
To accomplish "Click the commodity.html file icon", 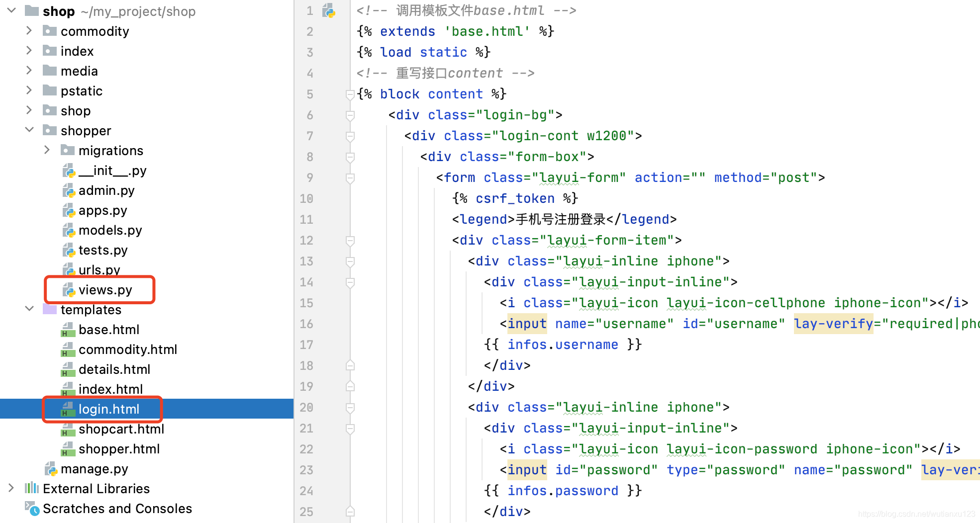I will (x=68, y=349).
